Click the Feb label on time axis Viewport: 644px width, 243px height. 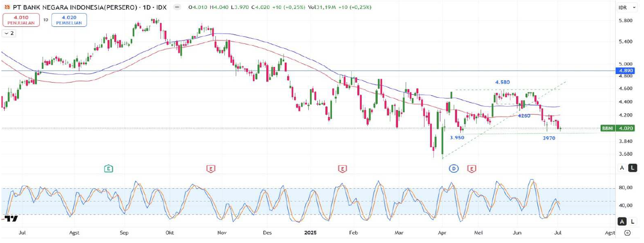(354, 233)
